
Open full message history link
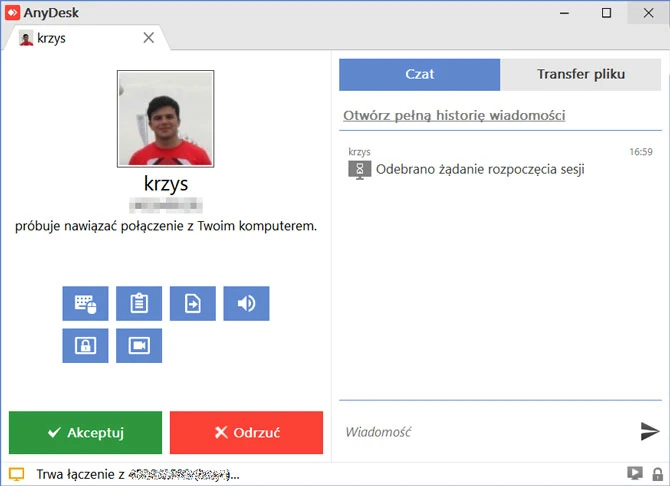pos(454,115)
